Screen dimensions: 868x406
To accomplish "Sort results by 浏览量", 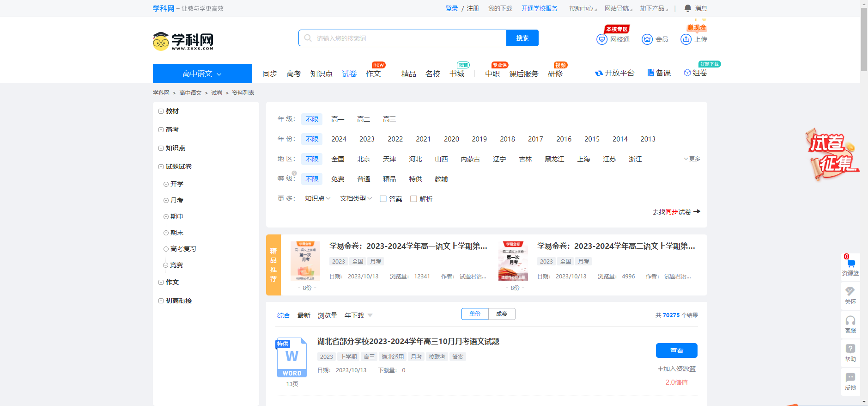I will [328, 315].
